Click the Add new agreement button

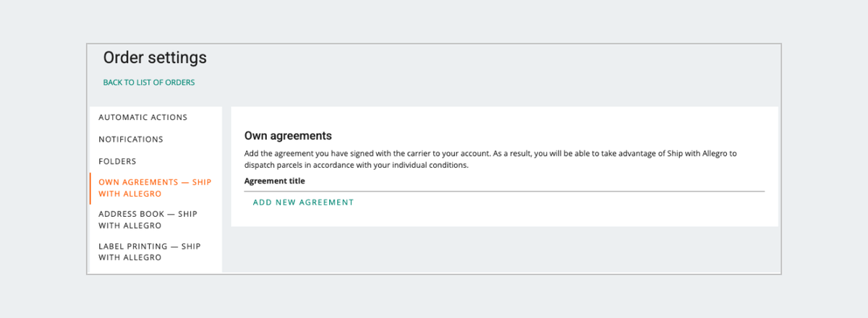tap(303, 202)
